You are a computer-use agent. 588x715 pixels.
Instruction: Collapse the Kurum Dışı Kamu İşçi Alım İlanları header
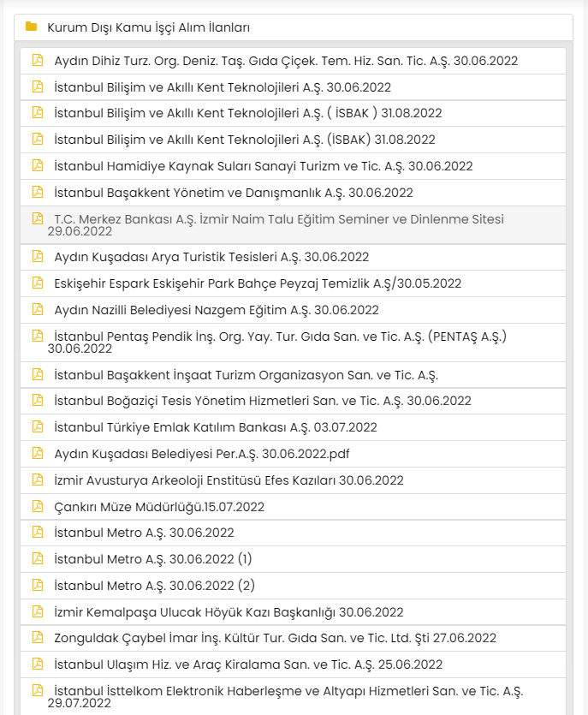[293, 27]
